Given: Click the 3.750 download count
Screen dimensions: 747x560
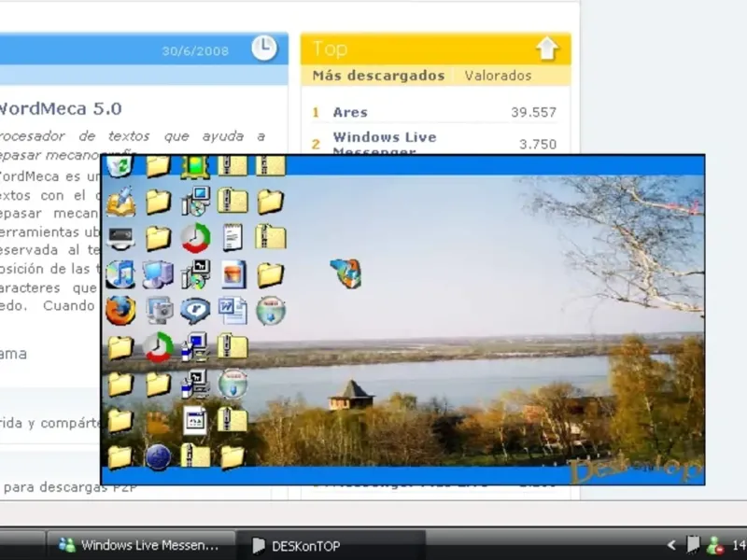Looking at the screenshot, I should [x=538, y=145].
